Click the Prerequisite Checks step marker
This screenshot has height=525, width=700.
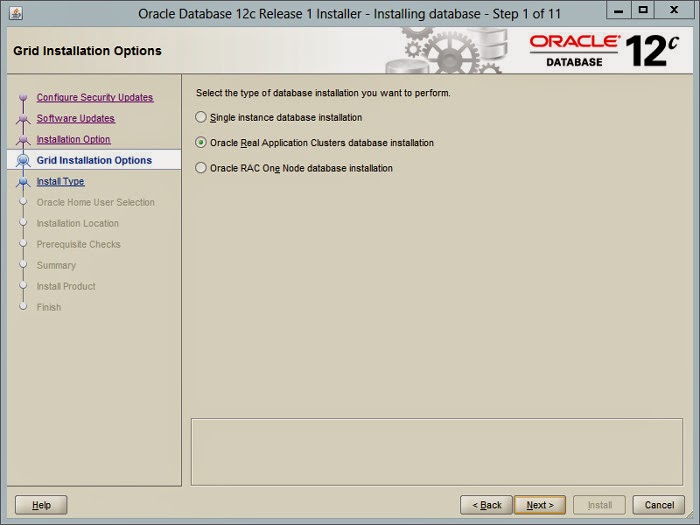point(23,244)
